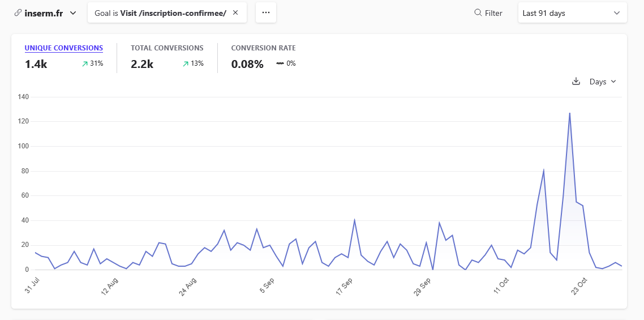Show the Conversion Rate graph
Viewport: 644px width, 320px height.
point(263,48)
